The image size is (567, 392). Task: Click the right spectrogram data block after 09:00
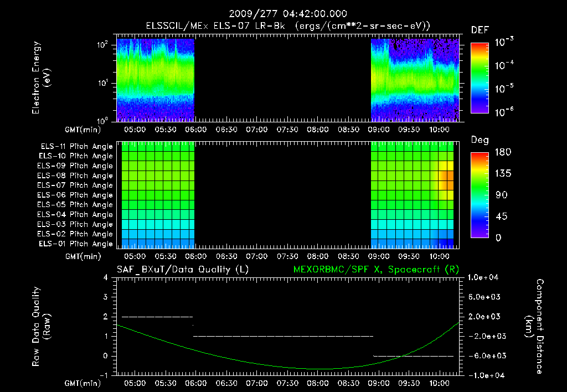(x=415, y=80)
